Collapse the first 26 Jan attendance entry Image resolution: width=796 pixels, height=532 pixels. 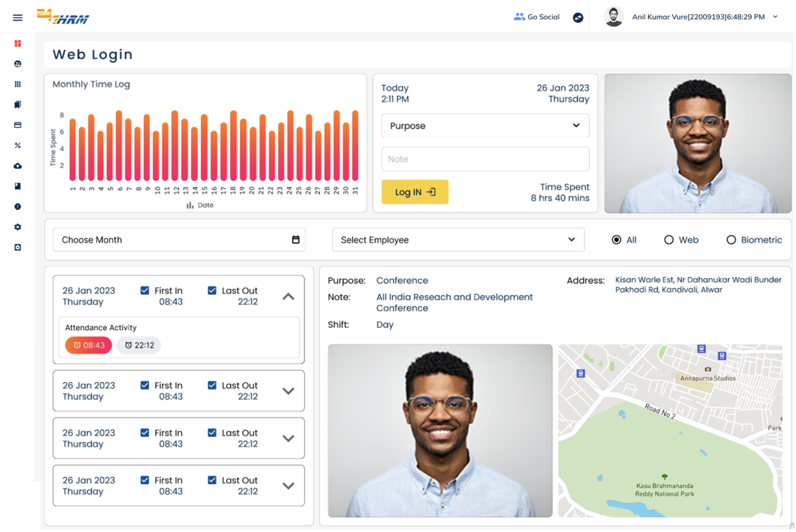[288, 297]
